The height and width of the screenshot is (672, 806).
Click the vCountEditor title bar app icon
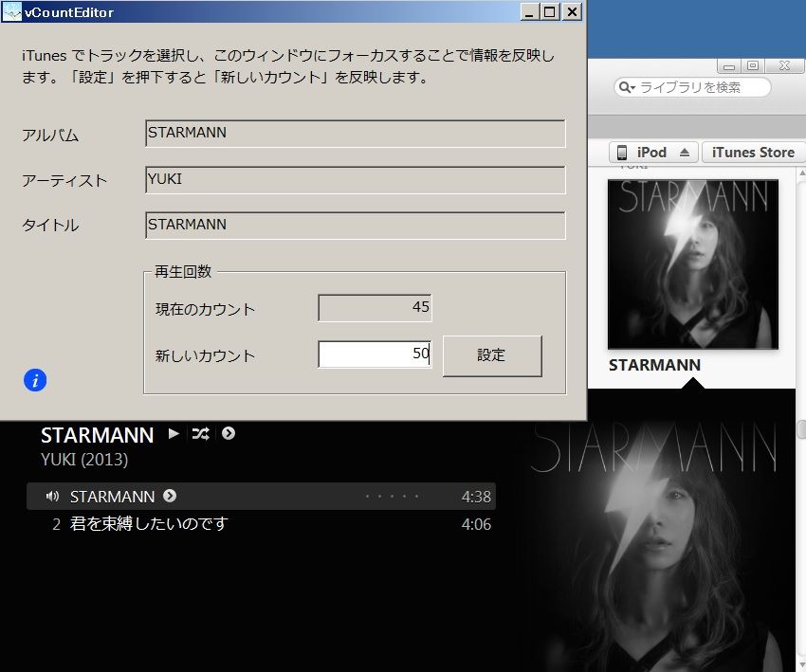tap(11, 11)
